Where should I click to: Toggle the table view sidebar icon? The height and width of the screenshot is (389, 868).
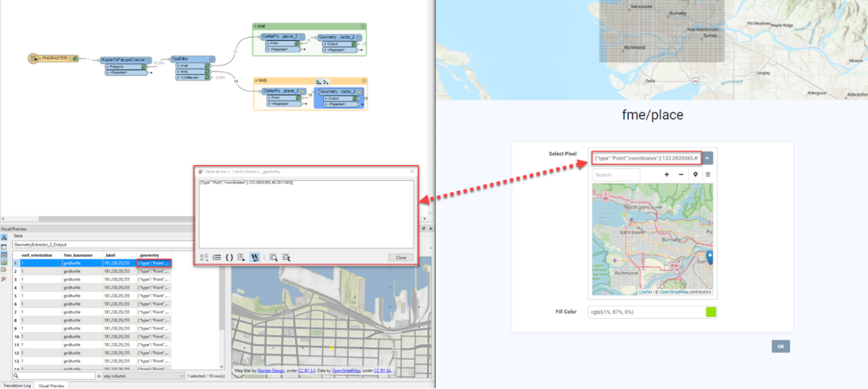[4, 246]
